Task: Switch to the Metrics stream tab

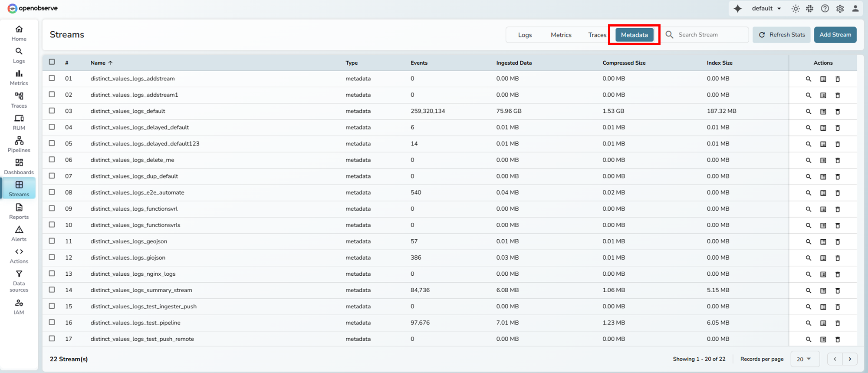Action: coord(561,35)
